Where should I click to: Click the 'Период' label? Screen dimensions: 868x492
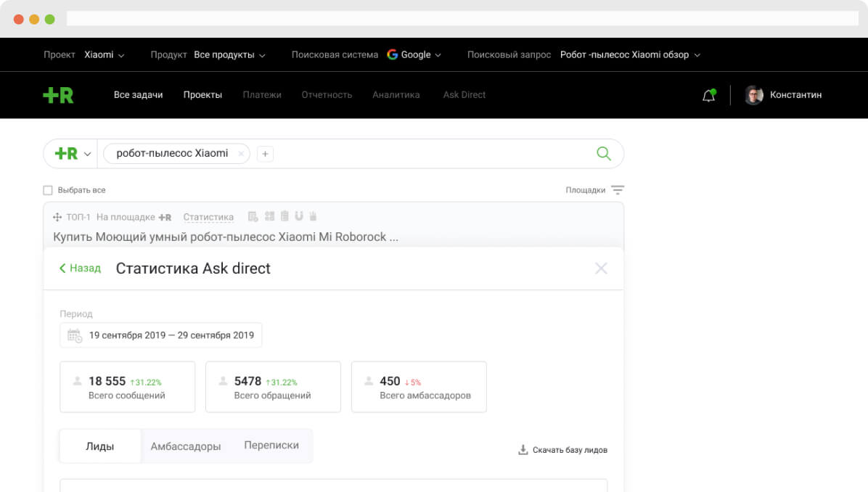tap(75, 313)
